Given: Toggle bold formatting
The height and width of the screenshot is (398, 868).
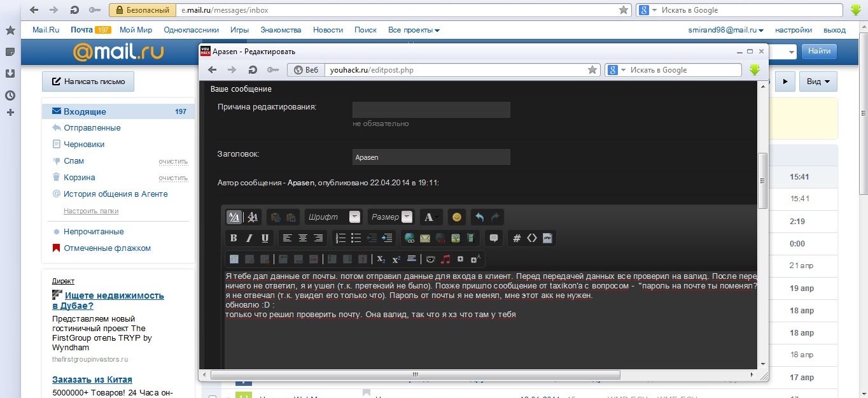Looking at the screenshot, I should (234, 238).
